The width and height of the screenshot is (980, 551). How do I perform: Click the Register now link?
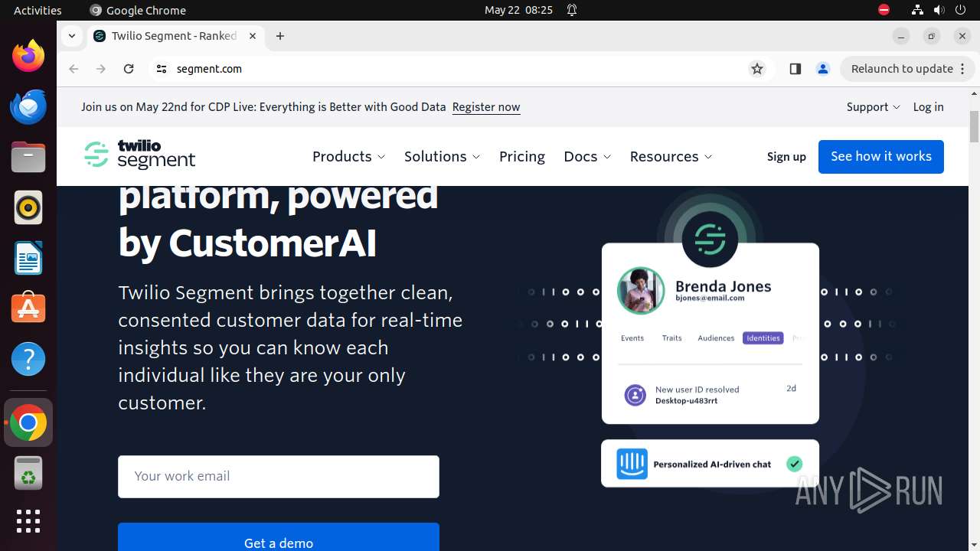point(486,107)
